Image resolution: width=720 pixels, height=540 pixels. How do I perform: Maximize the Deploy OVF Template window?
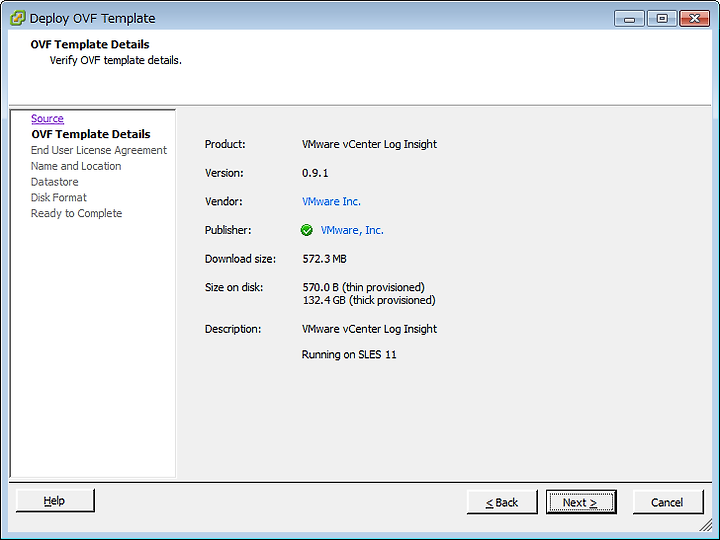[662, 19]
